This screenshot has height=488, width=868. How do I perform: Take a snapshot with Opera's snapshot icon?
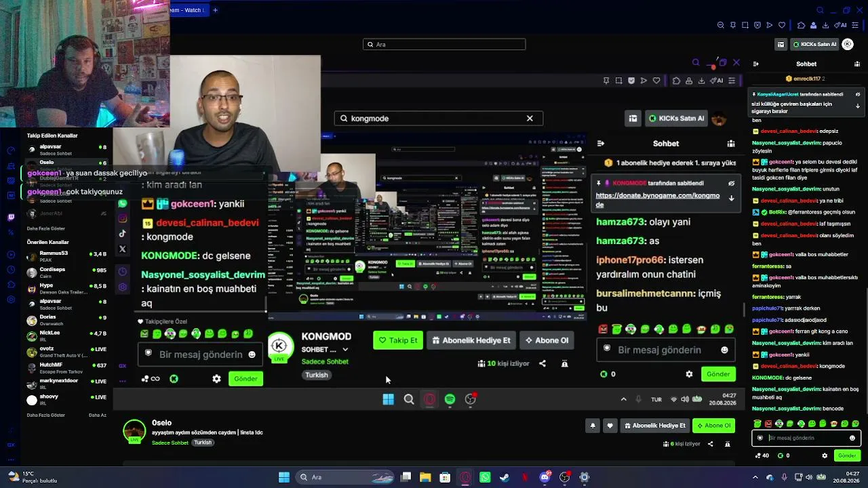(745, 25)
